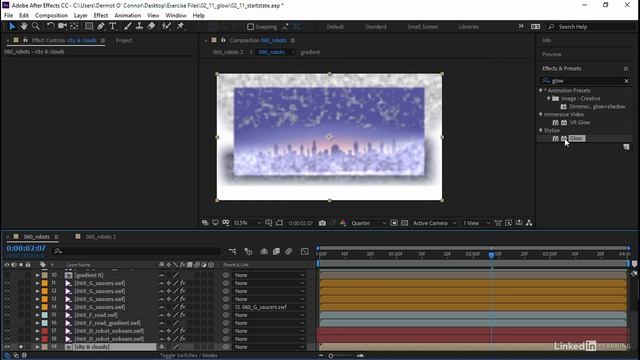Select the Hand tool
The height and width of the screenshot is (360, 640).
tap(24, 27)
